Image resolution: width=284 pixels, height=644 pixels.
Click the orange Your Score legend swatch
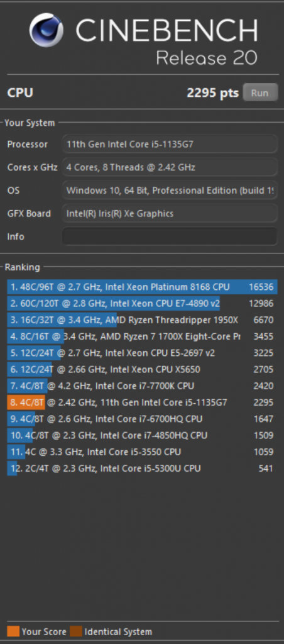(13, 631)
